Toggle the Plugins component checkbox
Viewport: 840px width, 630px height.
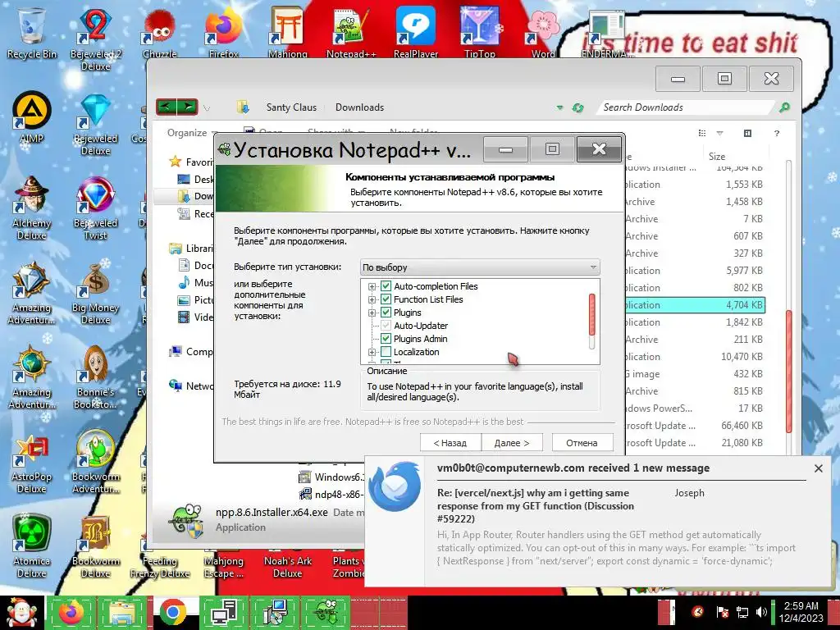(x=386, y=313)
